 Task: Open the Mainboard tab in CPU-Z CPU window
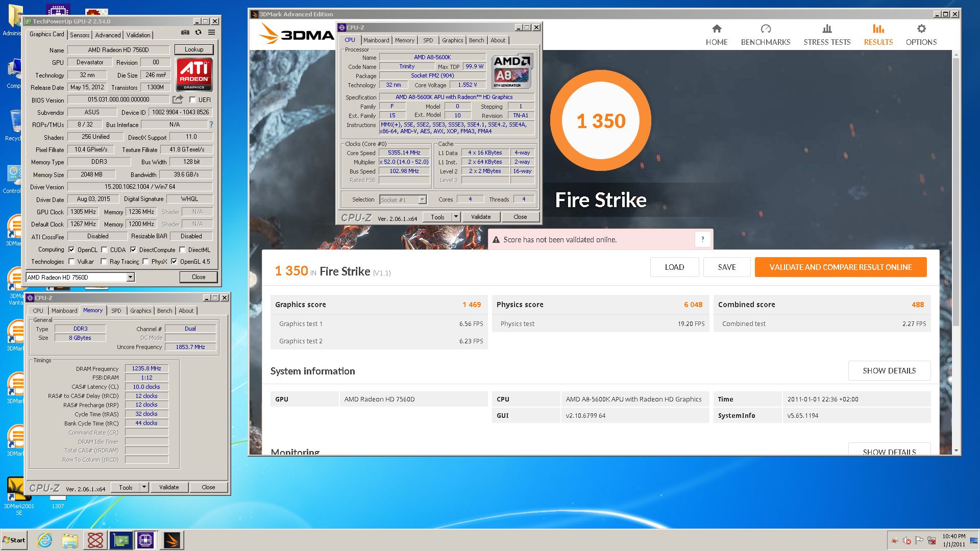tap(376, 40)
